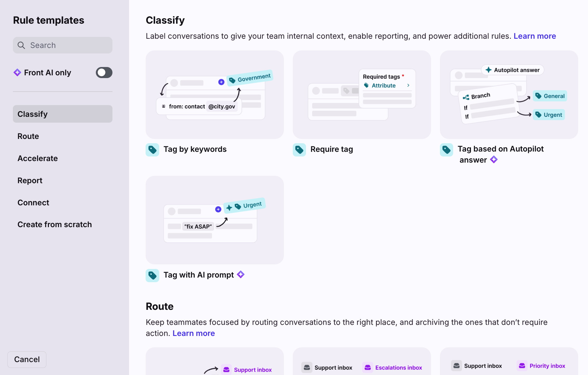
Task: Open Learn more link in Classify description
Action: point(535,36)
